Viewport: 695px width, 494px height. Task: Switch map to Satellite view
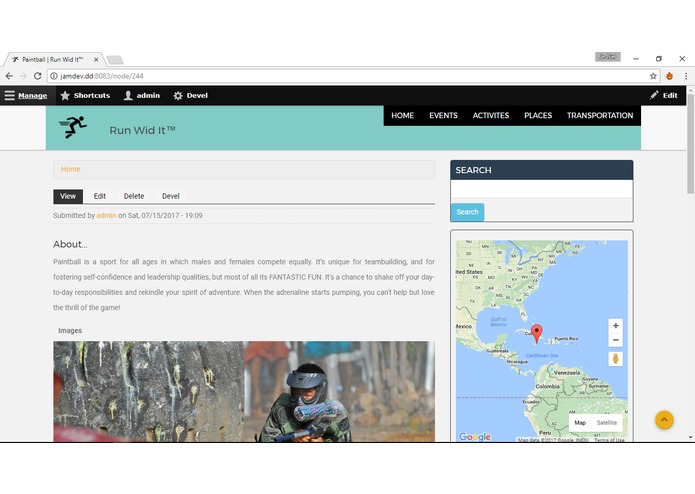[x=607, y=423]
